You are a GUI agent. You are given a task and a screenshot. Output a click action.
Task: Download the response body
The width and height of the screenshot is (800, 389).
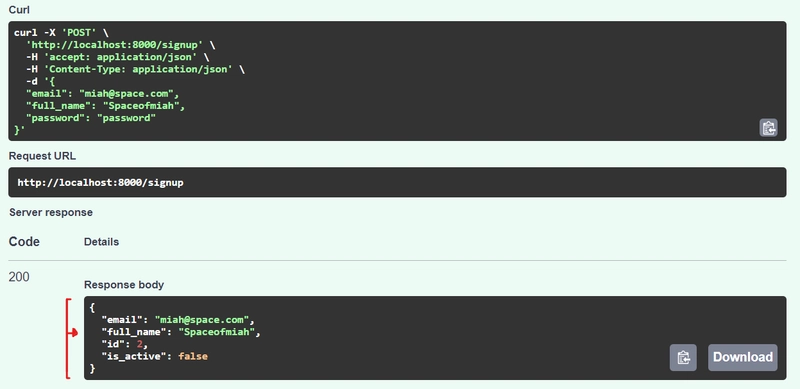[743, 357]
